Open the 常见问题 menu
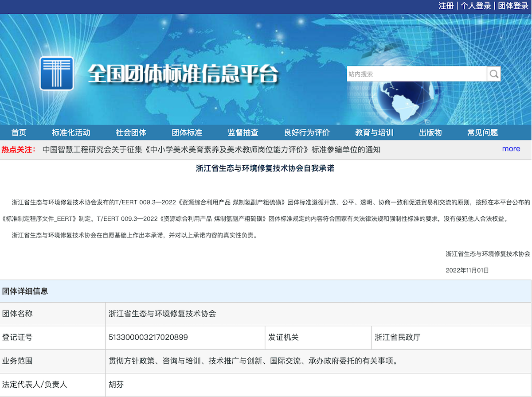Image resolution: width=532 pixels, height=397 pixels. coord(482,132)
